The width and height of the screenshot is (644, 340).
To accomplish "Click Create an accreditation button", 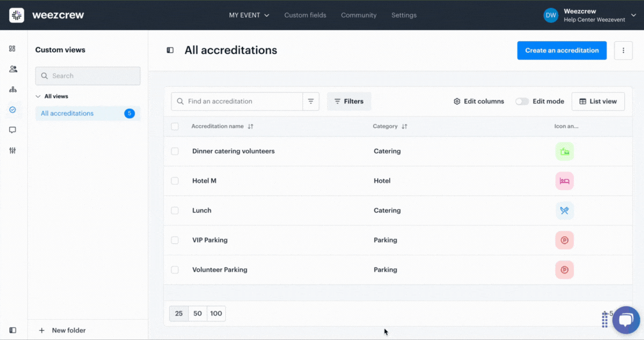I will tap(562, 50).
